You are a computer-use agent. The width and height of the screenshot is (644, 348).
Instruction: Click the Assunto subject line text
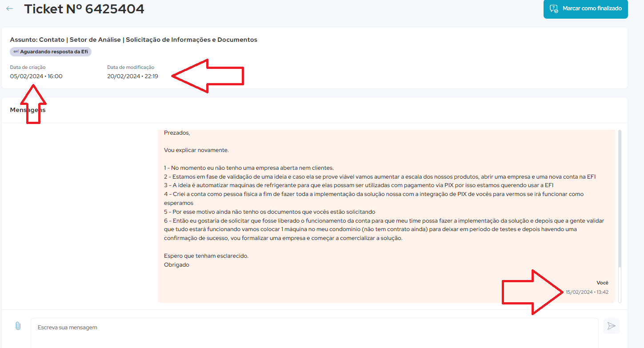click(134, 40)
